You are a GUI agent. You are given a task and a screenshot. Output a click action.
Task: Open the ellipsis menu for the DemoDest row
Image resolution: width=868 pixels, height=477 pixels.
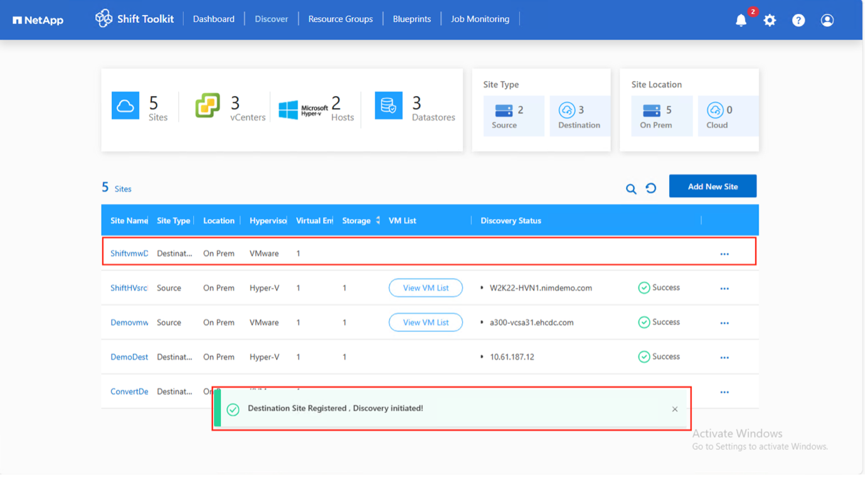(x=724, y=358)
